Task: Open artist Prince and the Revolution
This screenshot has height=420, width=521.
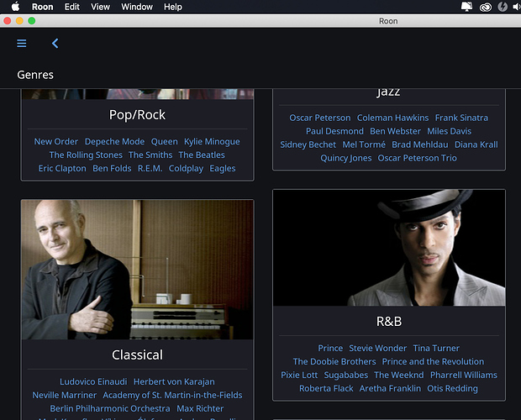Action: [433, 361]
